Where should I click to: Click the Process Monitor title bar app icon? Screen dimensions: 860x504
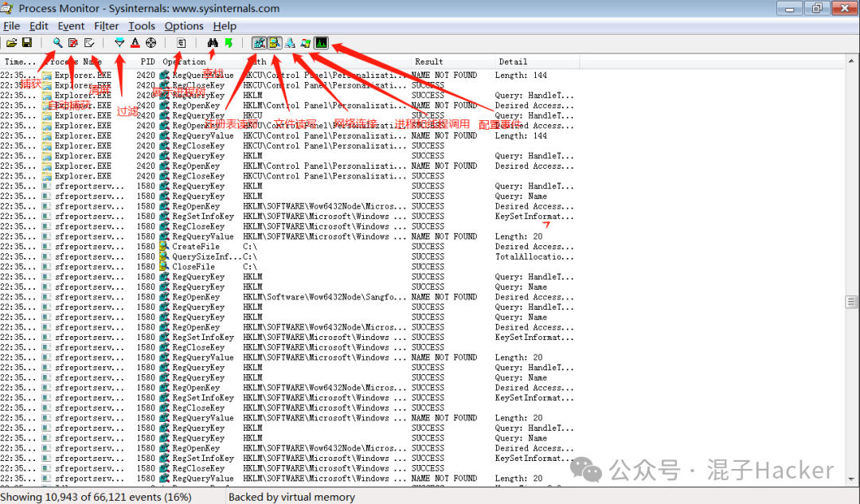click(x=7, y=8)
